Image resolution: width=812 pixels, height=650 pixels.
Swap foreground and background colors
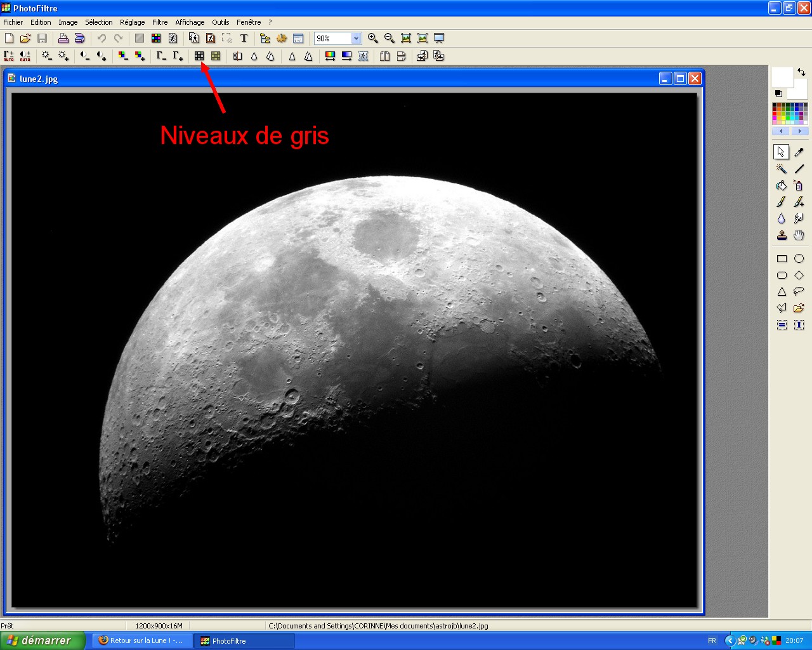tap(802, 72)
